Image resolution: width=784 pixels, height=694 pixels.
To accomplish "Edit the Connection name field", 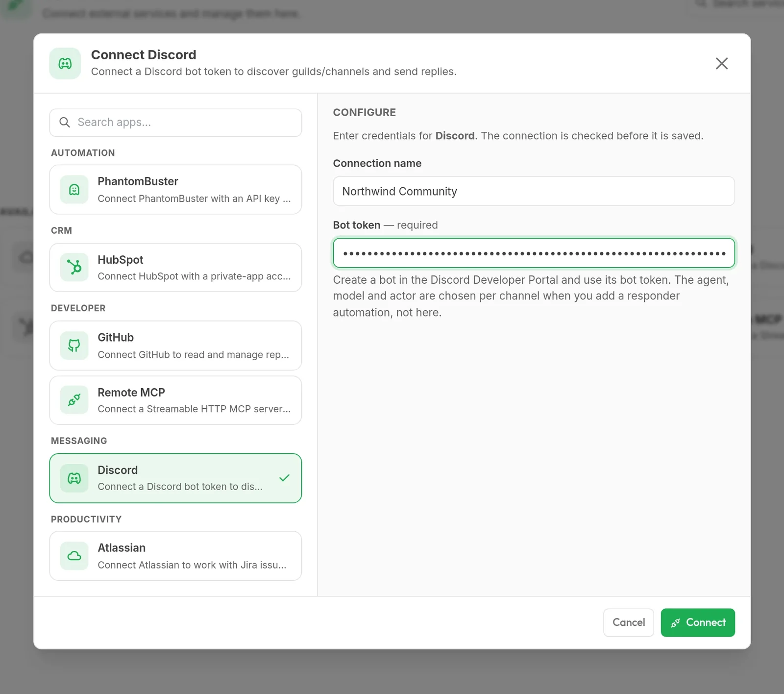I will click(x=534, y=191).
